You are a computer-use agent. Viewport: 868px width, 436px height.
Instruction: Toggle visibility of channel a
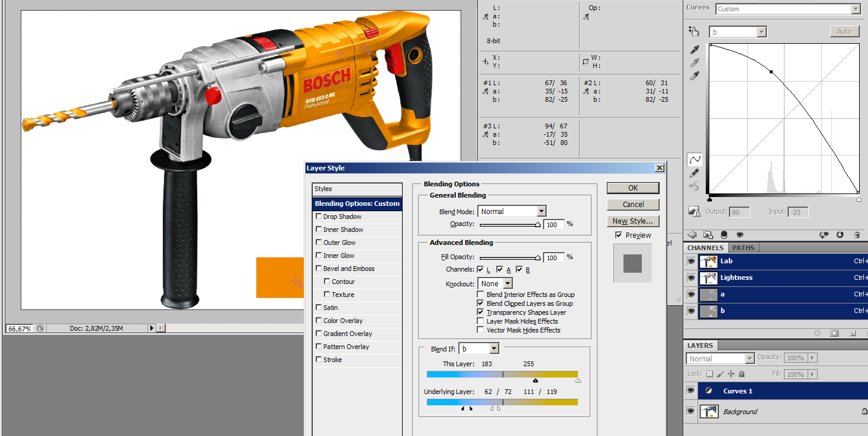(691, 294)
